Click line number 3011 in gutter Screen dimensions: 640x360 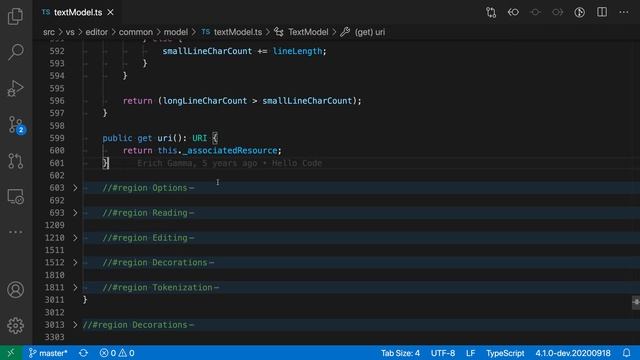pyautogui.click(x=54, y=300)
